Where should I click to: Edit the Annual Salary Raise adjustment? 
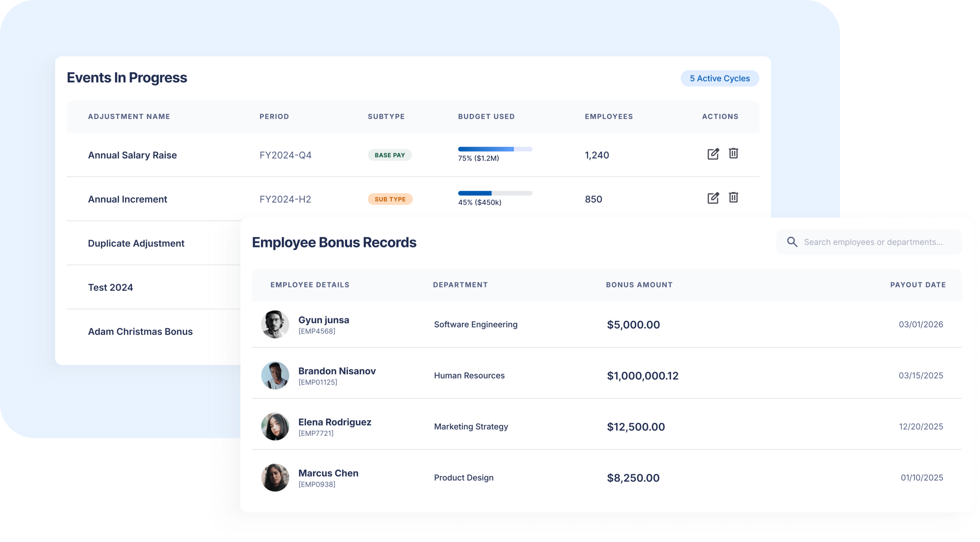[x=713, y=154]
